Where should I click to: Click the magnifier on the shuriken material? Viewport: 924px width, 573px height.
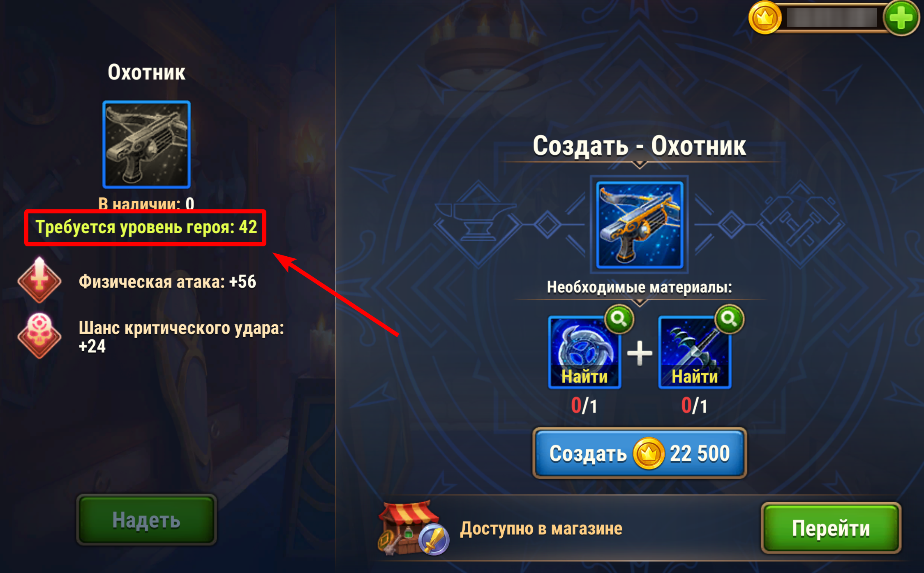click(619, 319)
